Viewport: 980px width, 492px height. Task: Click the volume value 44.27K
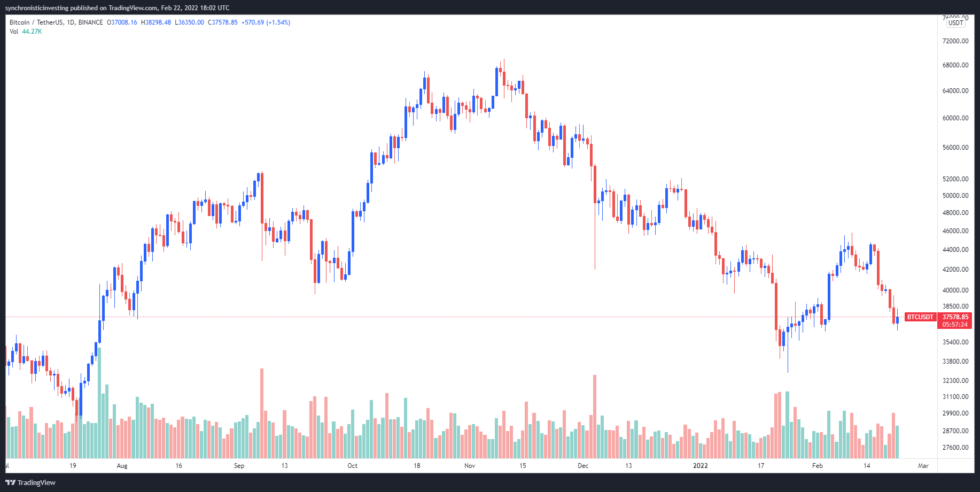32,32
